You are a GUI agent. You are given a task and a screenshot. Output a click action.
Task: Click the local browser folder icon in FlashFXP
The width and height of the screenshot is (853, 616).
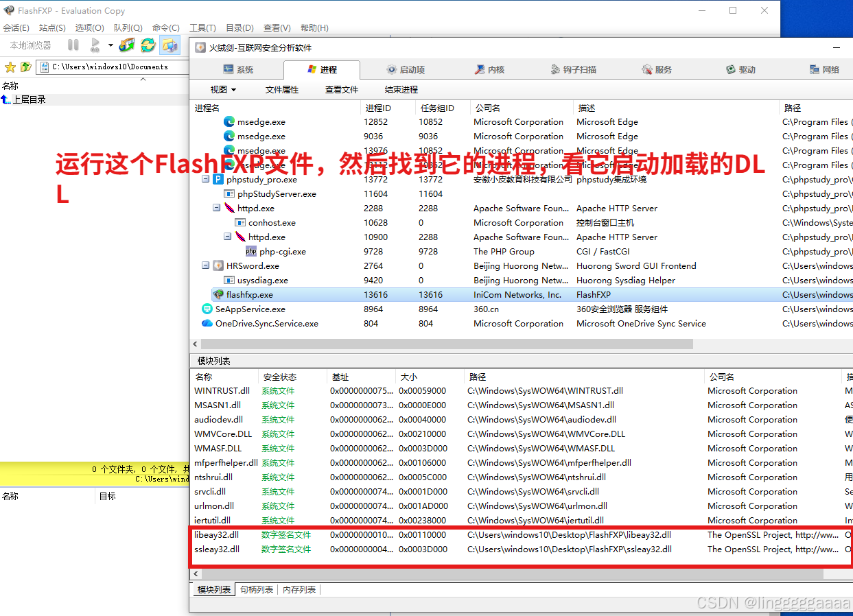[170, 45]
